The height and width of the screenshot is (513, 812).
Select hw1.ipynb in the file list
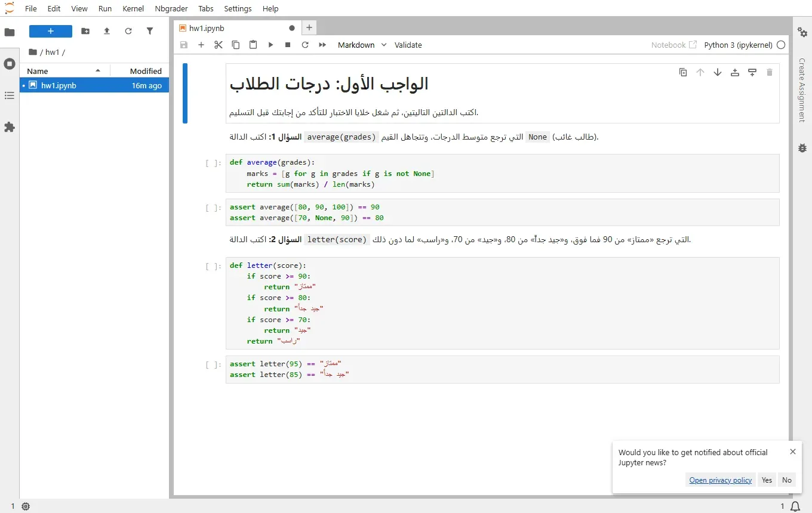(94, 85)
